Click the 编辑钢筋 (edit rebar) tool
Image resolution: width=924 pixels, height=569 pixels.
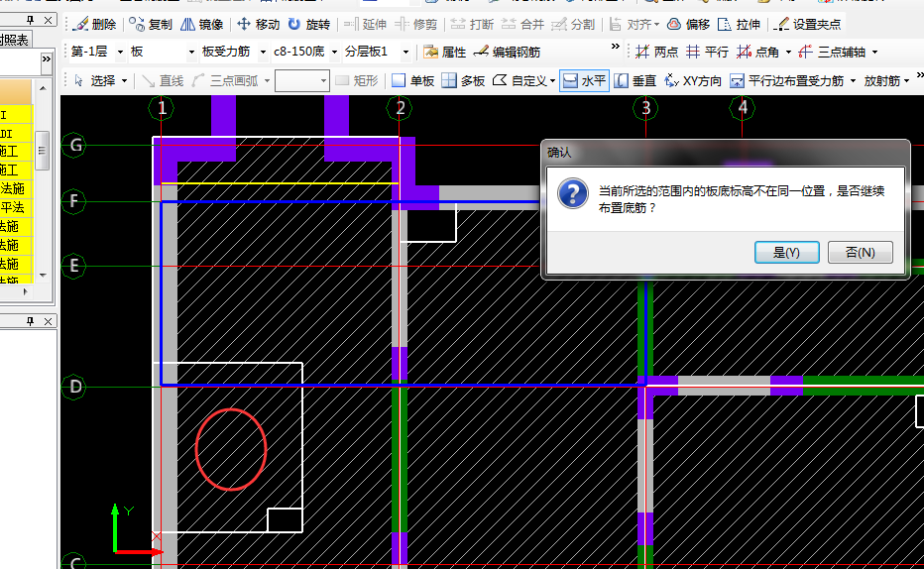pos(507,52)
